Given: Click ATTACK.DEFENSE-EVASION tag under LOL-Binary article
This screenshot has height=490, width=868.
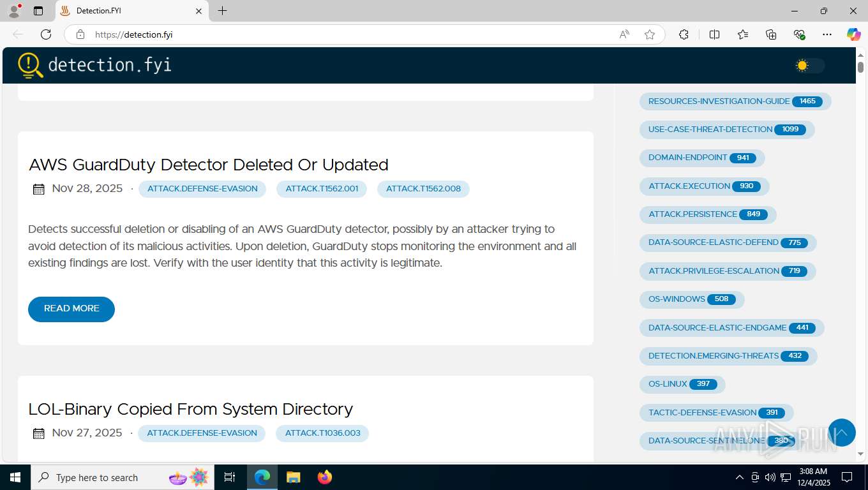Looking at the screenshot, I should click(x=202, y=433).
